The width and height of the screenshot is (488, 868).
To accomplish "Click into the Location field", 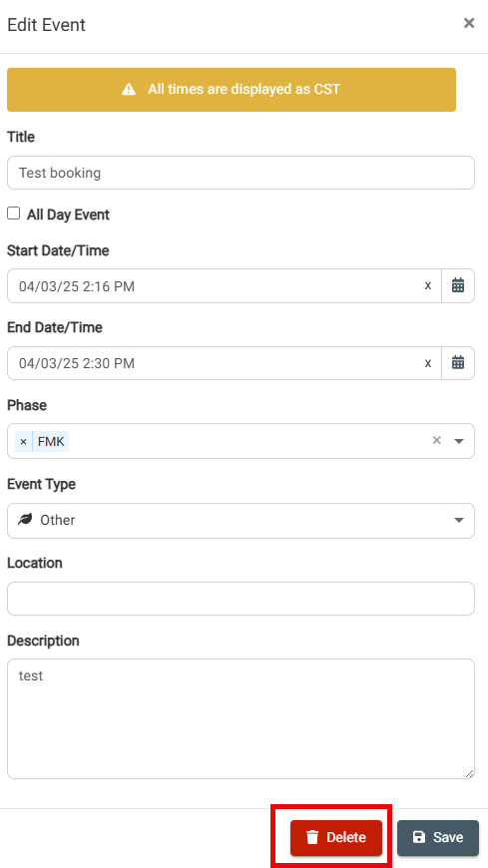I will (241, 599).
